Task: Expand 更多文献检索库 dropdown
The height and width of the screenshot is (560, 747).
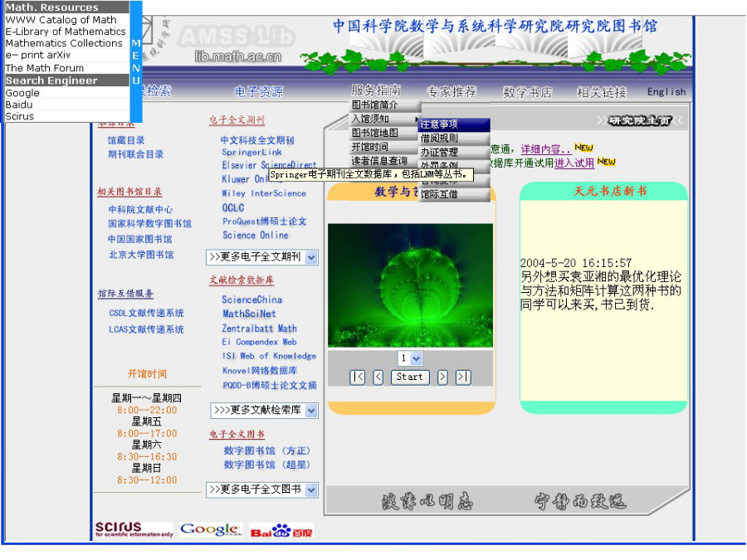Action: [x=311, y=411]
